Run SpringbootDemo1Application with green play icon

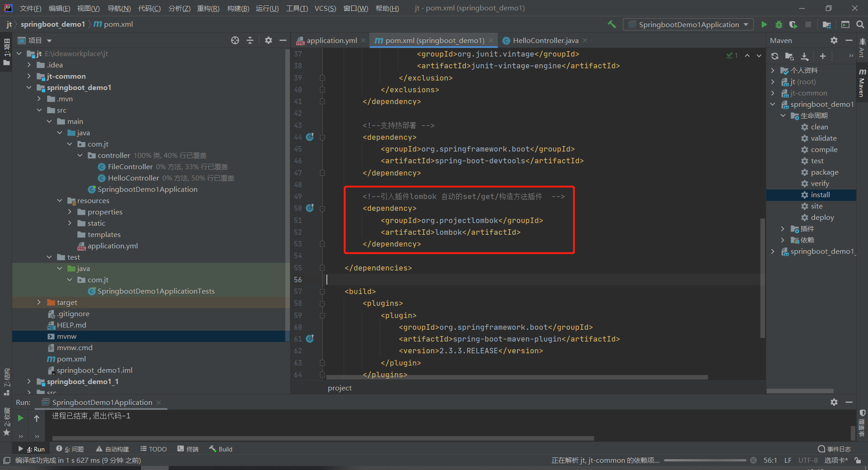tap(764, 24)
